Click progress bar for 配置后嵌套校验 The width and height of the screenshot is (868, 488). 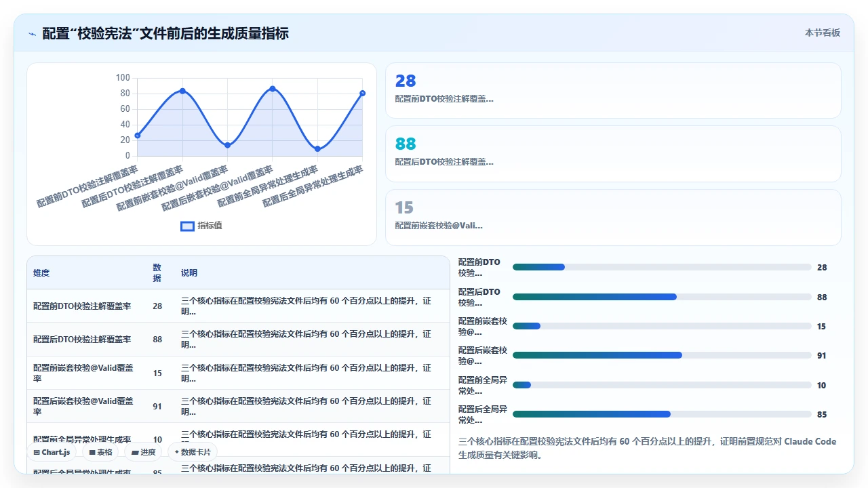[662, 355]
